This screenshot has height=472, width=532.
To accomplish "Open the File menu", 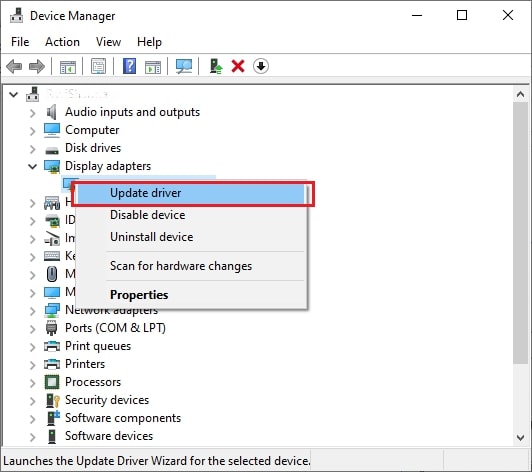I will coord(20,42).
